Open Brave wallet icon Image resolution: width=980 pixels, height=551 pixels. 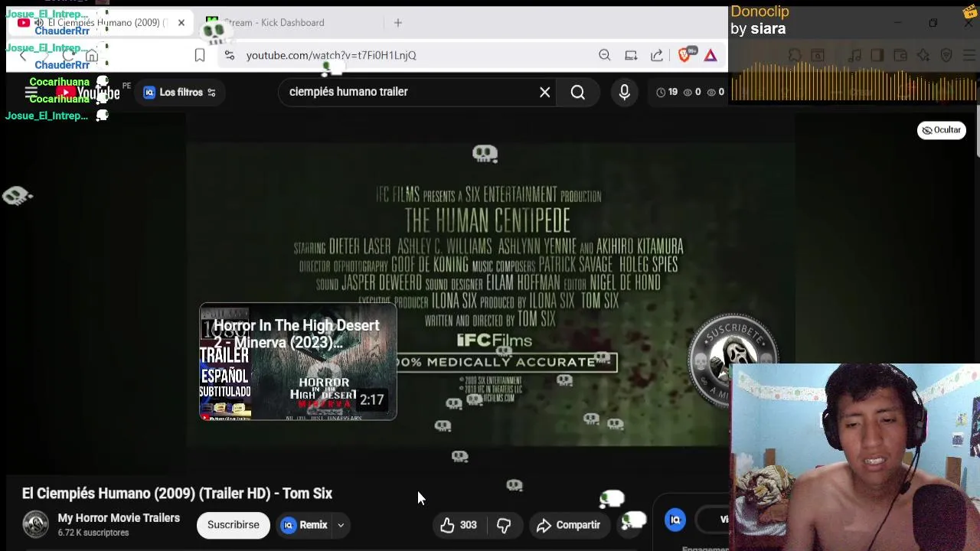pyautogui.click(x=900, y=55)
